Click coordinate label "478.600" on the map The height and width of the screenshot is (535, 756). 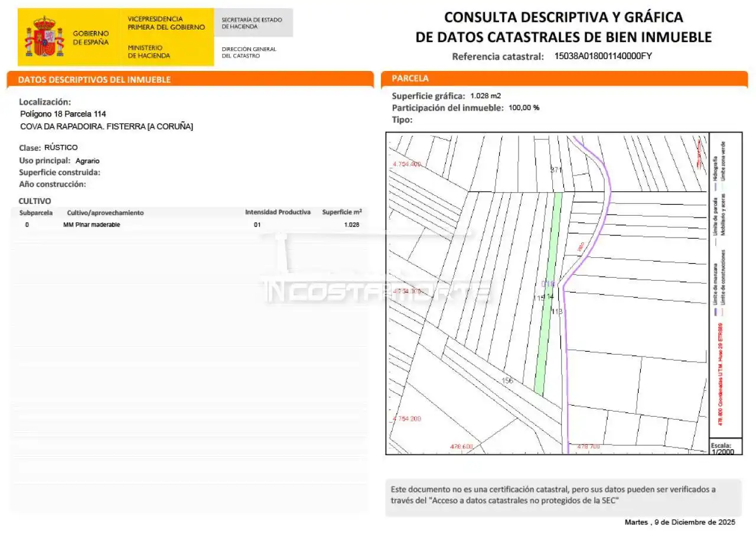click(462, 447)
